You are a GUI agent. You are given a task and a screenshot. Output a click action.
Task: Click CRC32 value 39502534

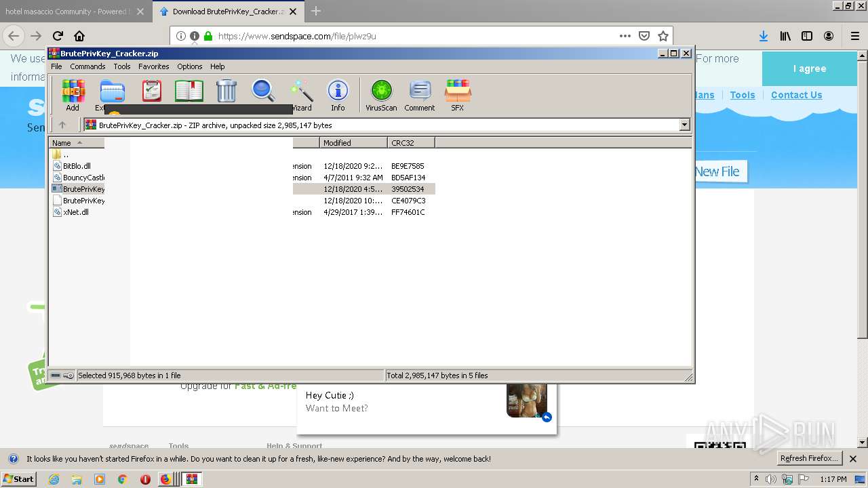pos(408,189)
